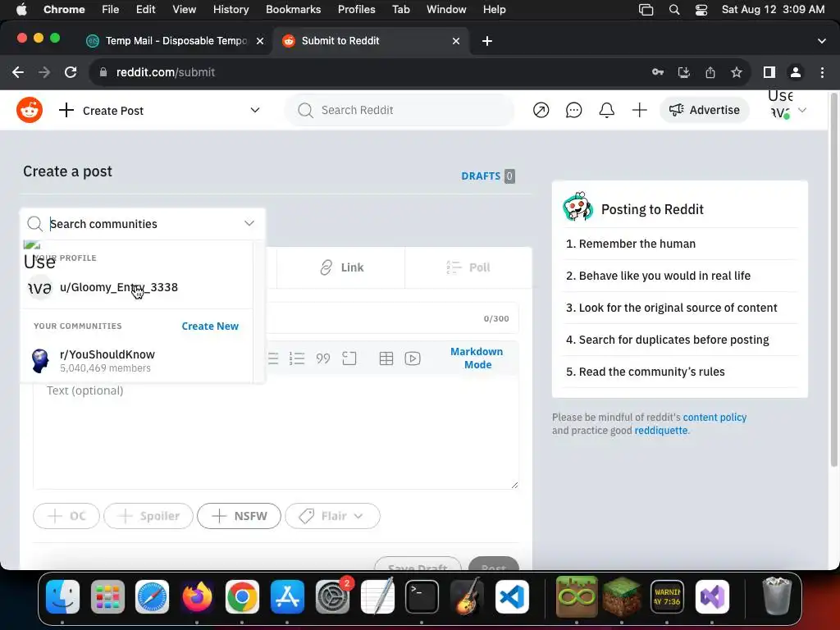Select r/YouShouldKnow community

point(137,361)
